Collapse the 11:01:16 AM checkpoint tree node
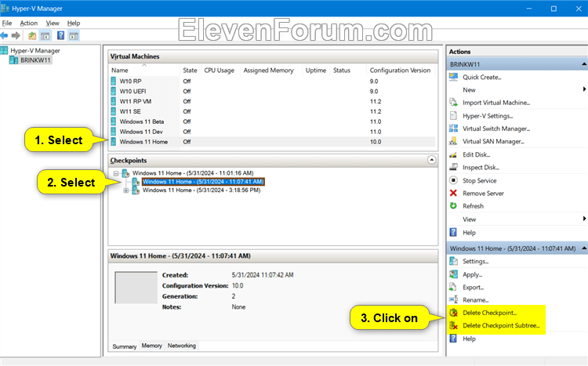 (x=116, y=173)
